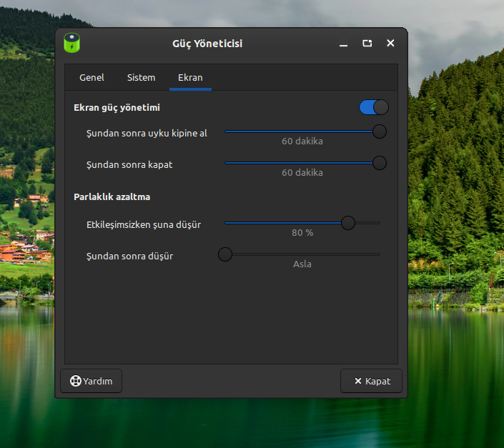
Task: Switch to the Genel tab
Action: 92,77
